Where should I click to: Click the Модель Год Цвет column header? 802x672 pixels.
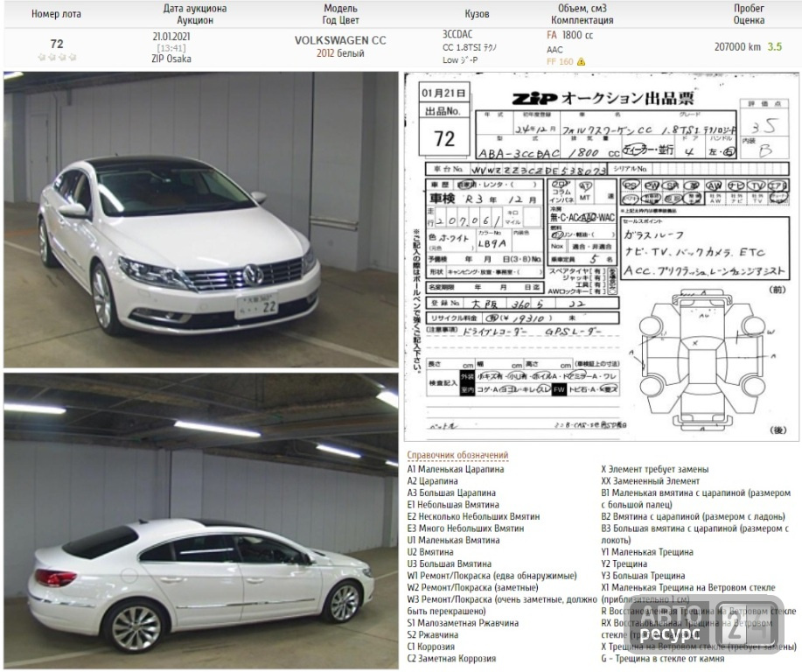pyautogui.click(x=340, y=14)
